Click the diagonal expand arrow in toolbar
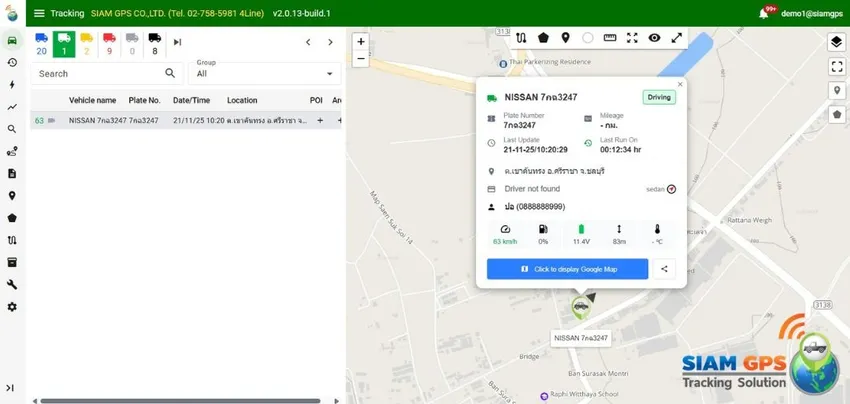The width and height of the screenshot is (850, 404). coord(677,38)
